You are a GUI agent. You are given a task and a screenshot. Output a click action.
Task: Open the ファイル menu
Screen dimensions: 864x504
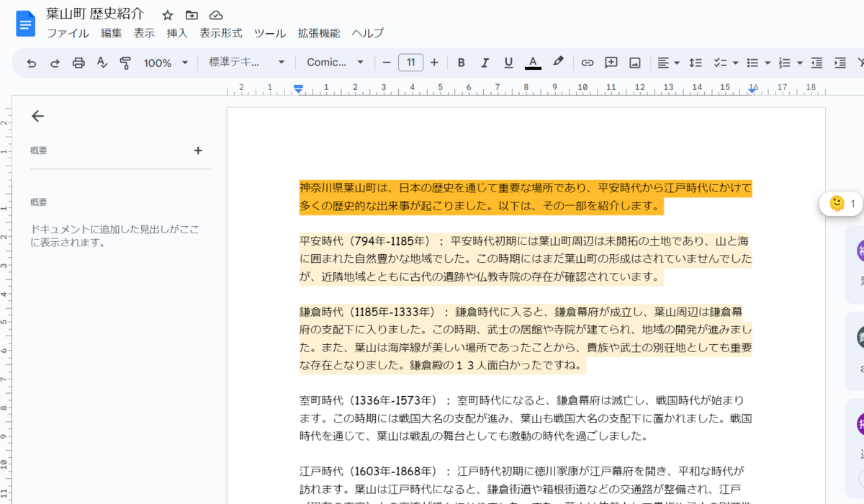tap(68, 33)
